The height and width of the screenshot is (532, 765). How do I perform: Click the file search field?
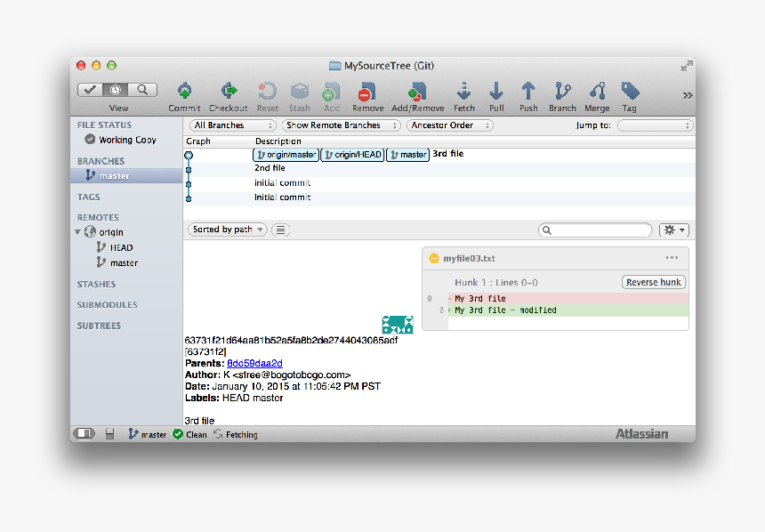click(595, 230)
